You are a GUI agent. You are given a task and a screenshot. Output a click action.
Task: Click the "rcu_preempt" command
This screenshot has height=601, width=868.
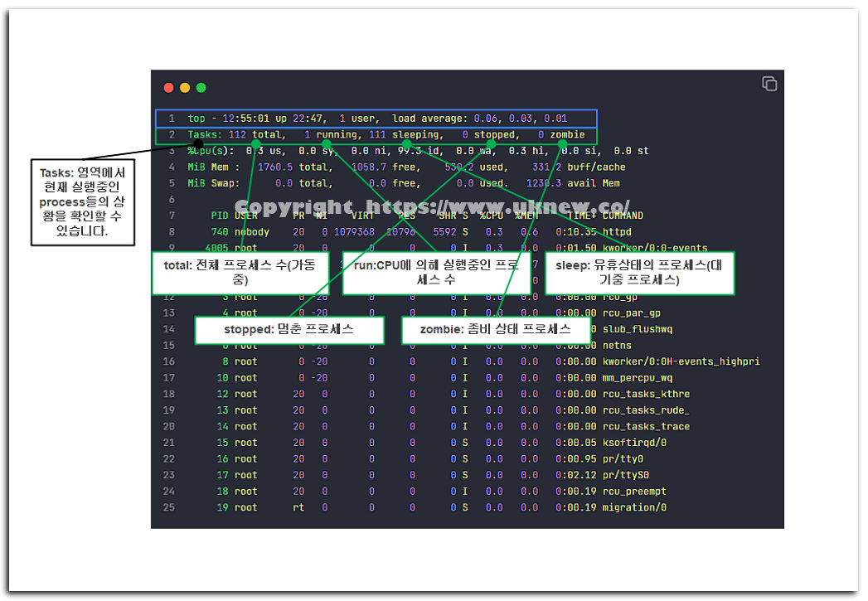(x=634, y=492)
